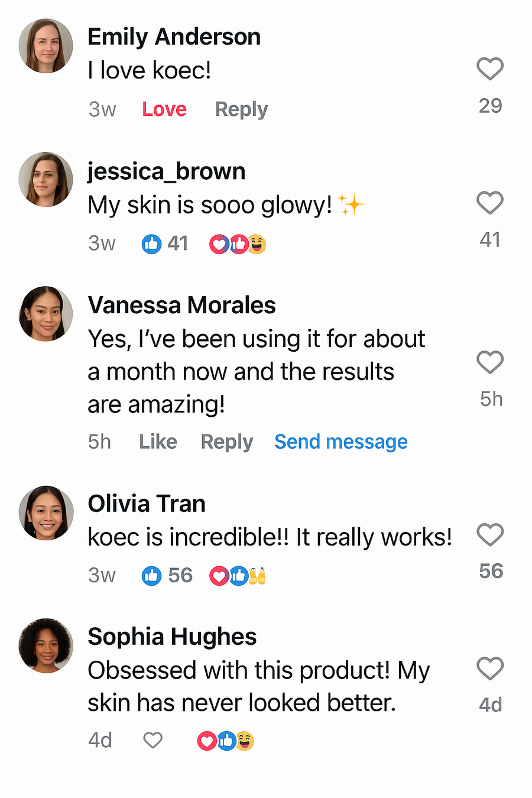Reply to Emily Anderson's comment

(x=241, y=109)
